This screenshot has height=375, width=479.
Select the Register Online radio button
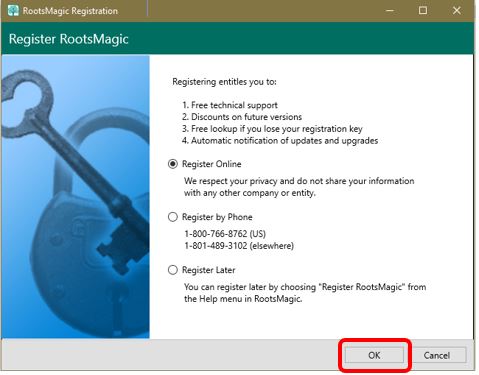pos(173,164)
